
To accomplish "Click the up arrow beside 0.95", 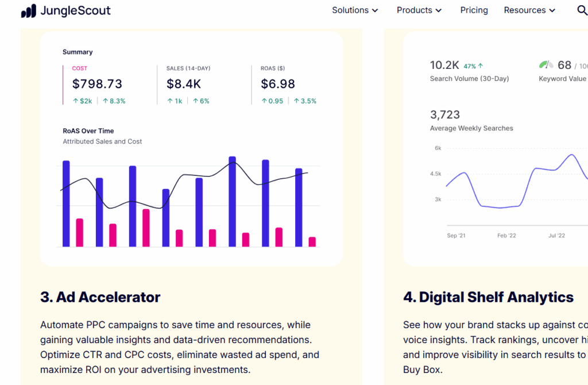I will 264,101.
